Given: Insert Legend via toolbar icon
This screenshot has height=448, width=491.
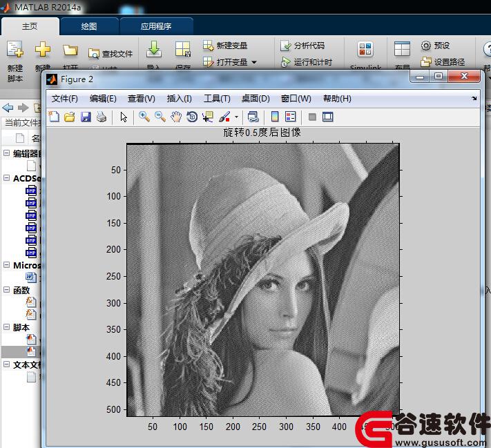Looking at the screenshot, I should tap(291, 117).
